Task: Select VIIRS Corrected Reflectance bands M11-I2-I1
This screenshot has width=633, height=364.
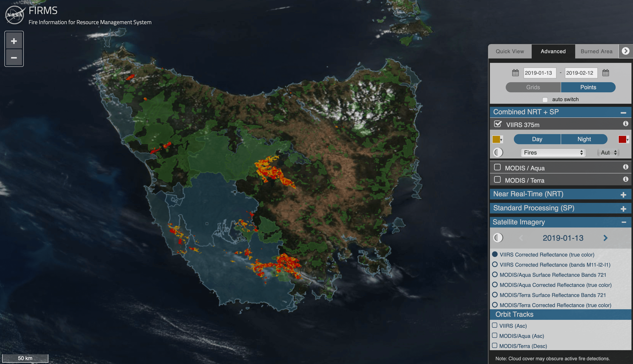Action: pyautogui.click(x=495, y=264)
